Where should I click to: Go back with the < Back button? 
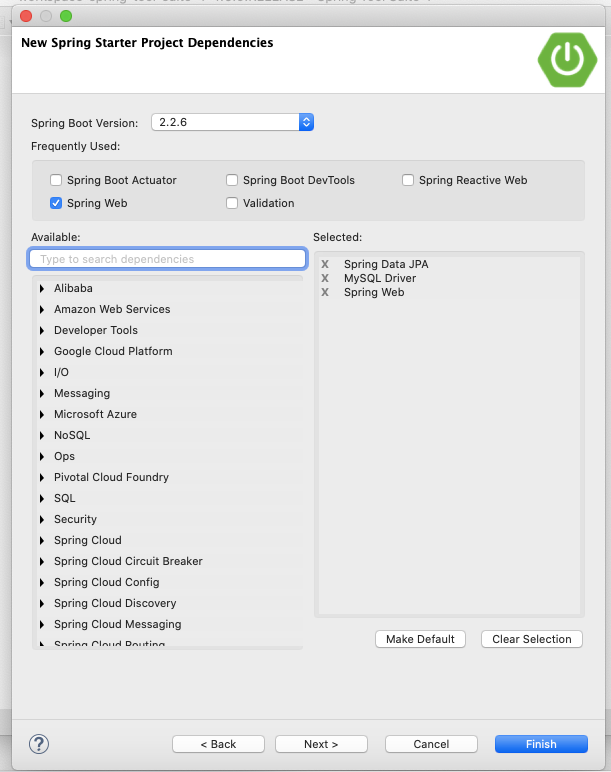tap(218, 744)
